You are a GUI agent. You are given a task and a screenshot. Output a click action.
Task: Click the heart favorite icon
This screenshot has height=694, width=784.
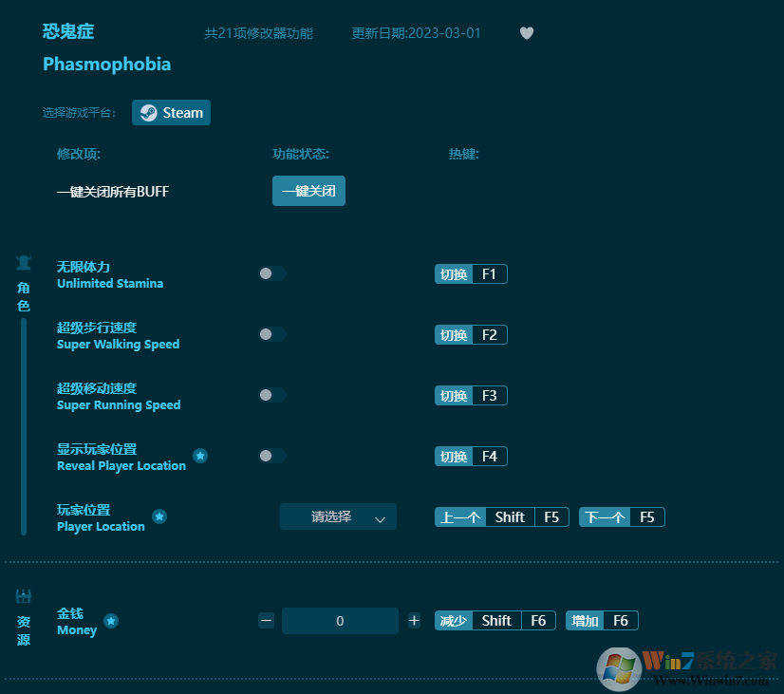click(x=527, y=33)
